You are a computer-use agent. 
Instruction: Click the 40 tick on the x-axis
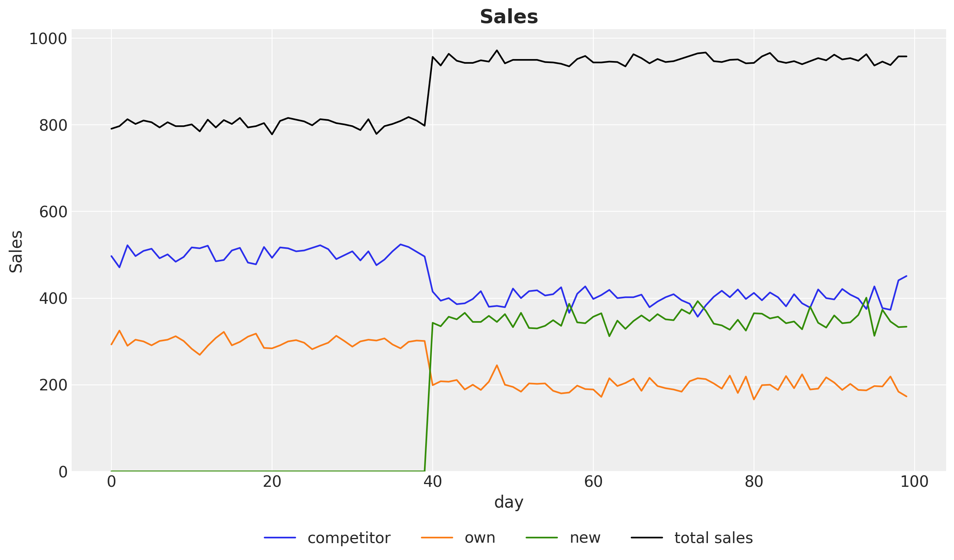[x=433, y=482]
